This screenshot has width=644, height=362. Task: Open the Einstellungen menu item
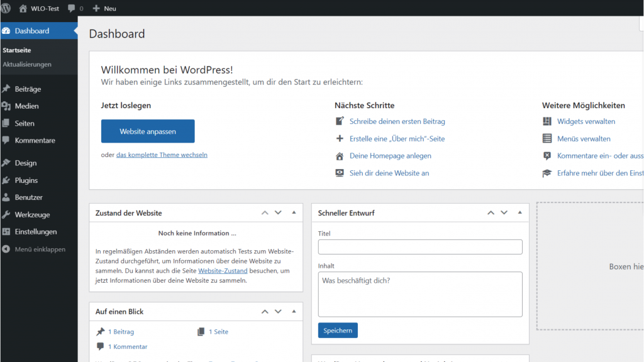pos(36,232)
